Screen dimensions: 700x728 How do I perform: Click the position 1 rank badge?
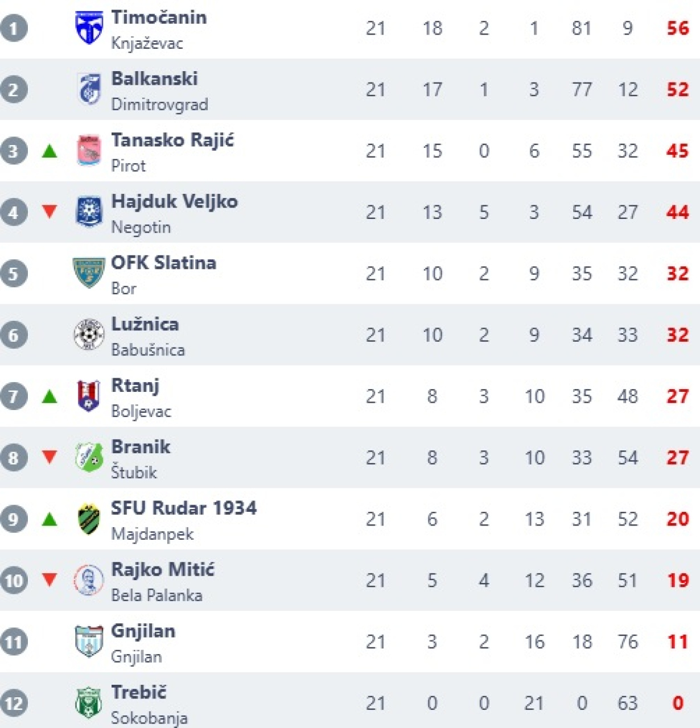click(x=14, y=28)
